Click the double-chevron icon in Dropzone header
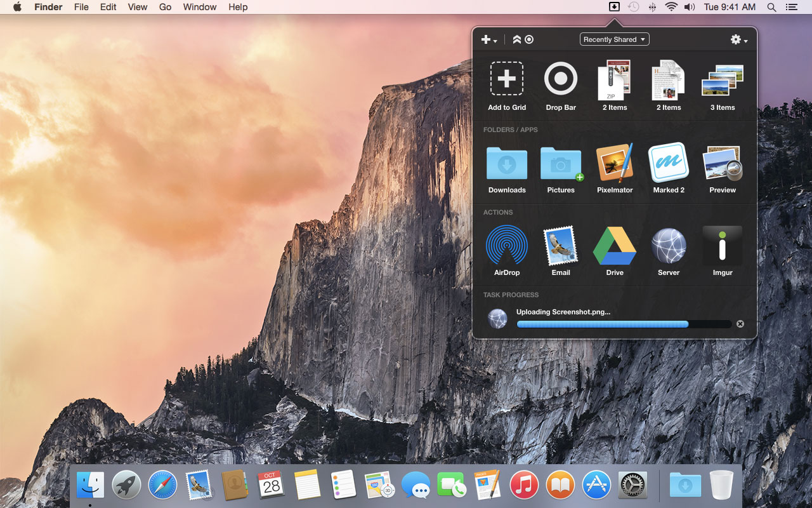 [517, 39]
